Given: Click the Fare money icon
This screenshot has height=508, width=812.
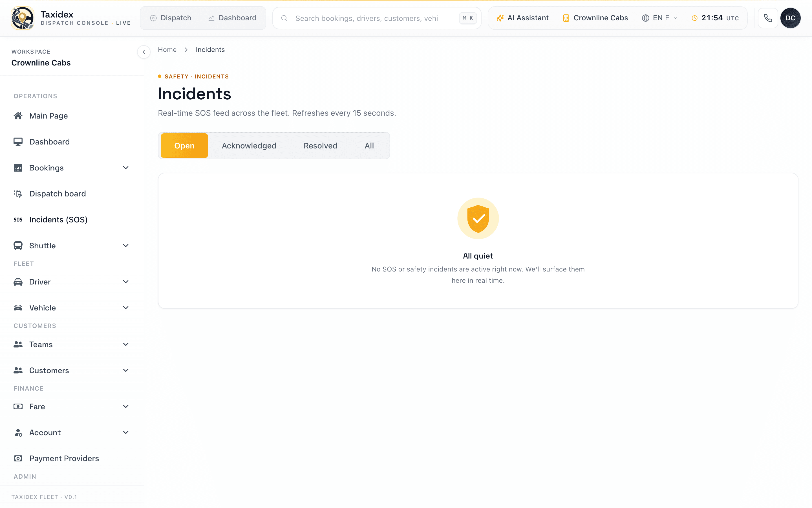Looking at the screenshot, I should click(x=18, y=406).
